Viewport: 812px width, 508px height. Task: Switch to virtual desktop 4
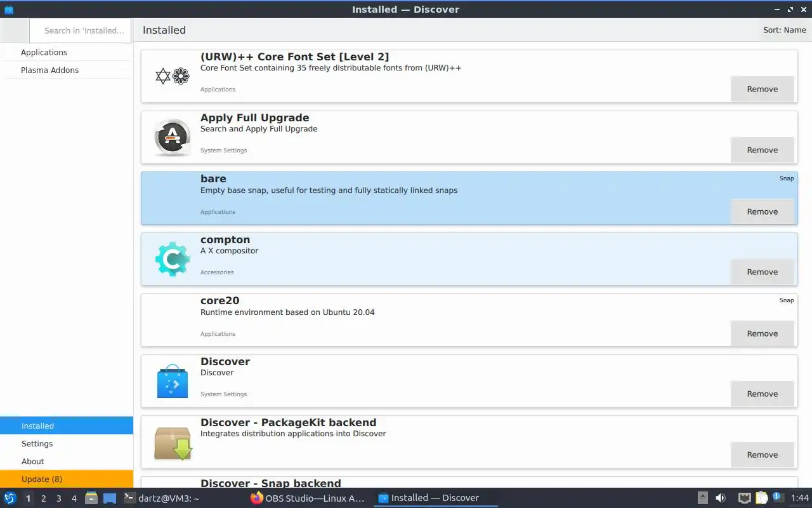coord(74,498)
